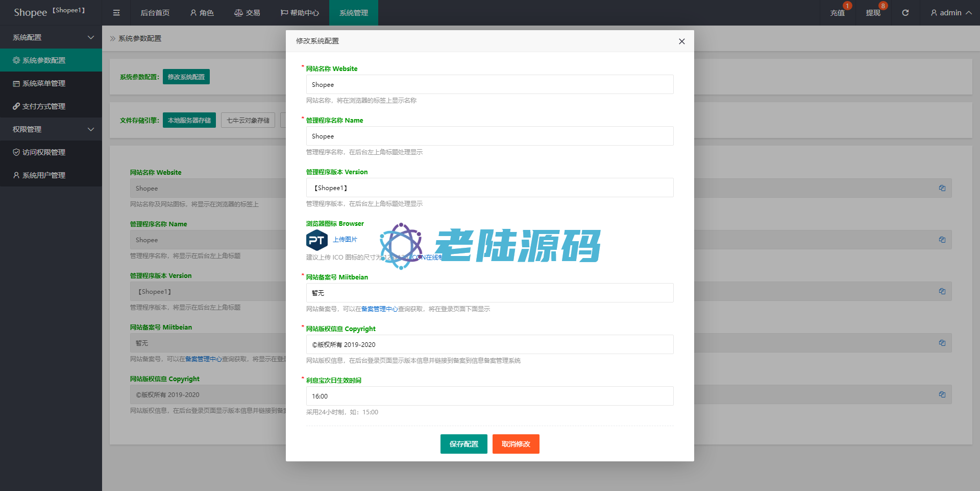The height and width of the screenshot is (491, 980).
Task: Open 备案管理中心 link on background page
Action: point(204,359)
